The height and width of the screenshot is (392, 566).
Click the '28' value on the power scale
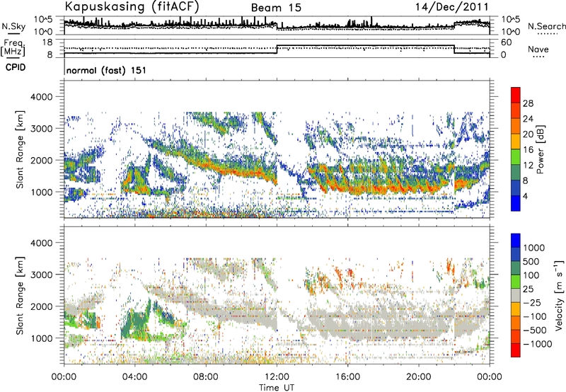(528, 103)
